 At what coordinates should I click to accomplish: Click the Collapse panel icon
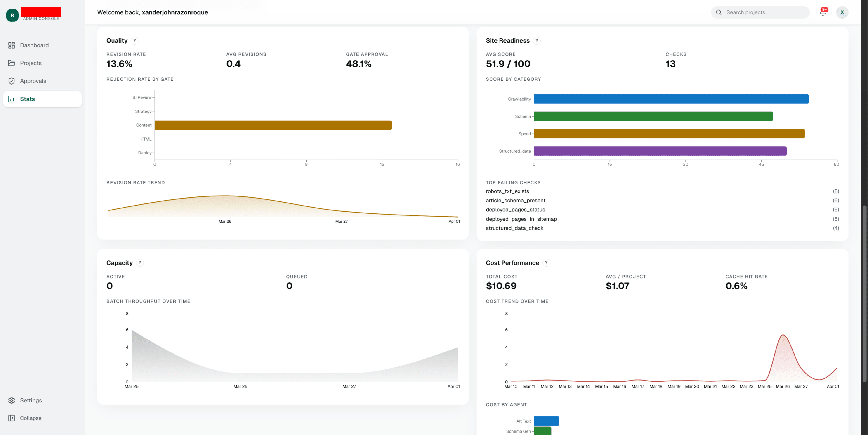(x=12, y=418)
